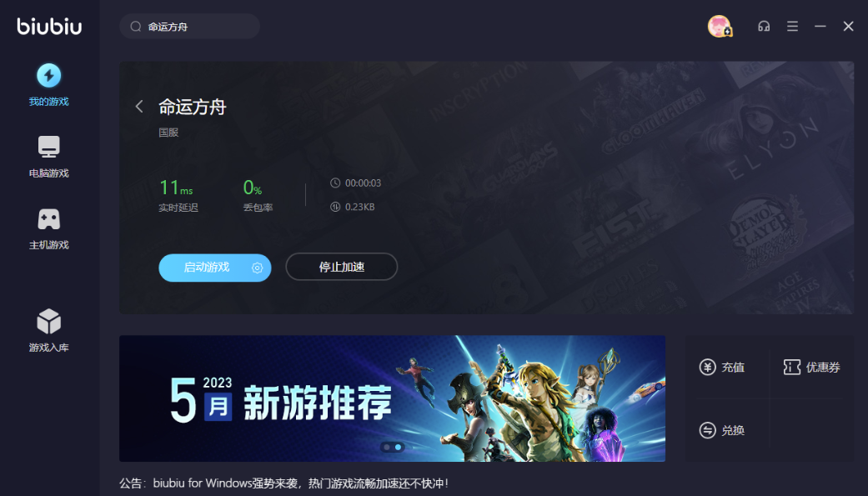Click 启动游戏 launch button
This screenshot has height=496, width=868.
(x=206, y=268)
